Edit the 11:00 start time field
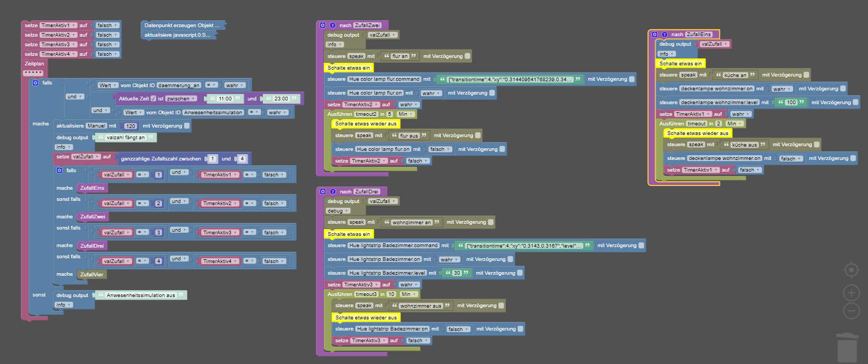The width and height of the screenshot is (868, 364). click(226, 99)
